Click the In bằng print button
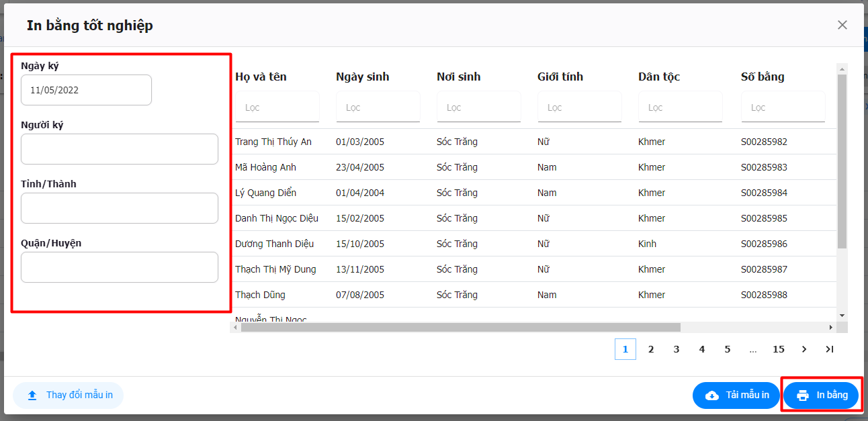 tap(821, 395)
